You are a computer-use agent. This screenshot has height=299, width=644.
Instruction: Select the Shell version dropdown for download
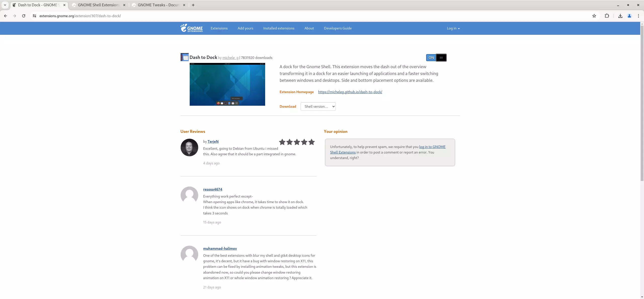click(318, 106)
